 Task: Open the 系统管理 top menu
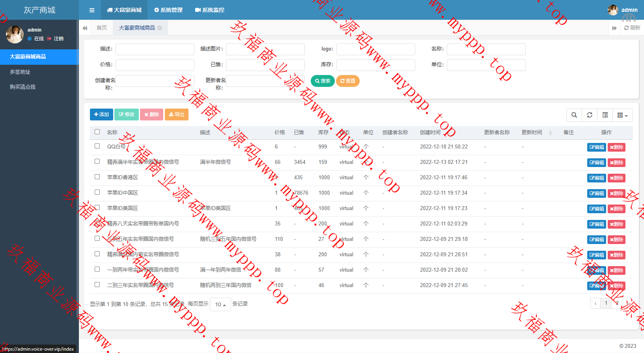(168, 10)
